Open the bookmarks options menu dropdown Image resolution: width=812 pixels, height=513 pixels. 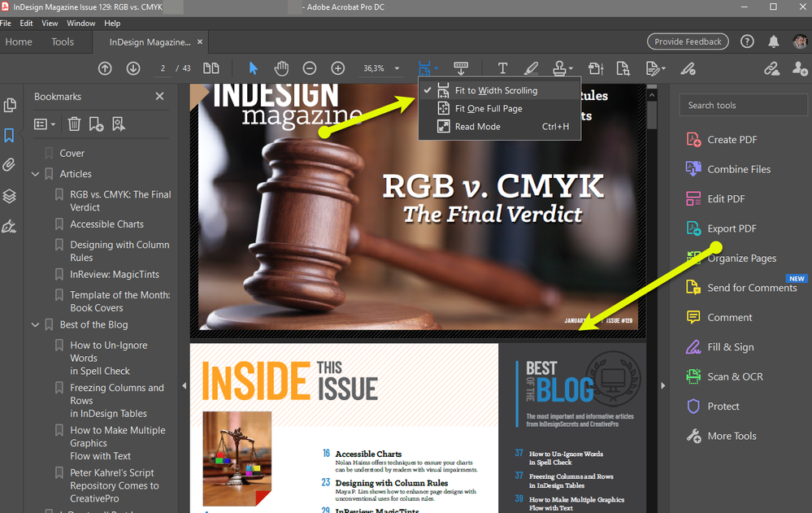coord(45,124)
